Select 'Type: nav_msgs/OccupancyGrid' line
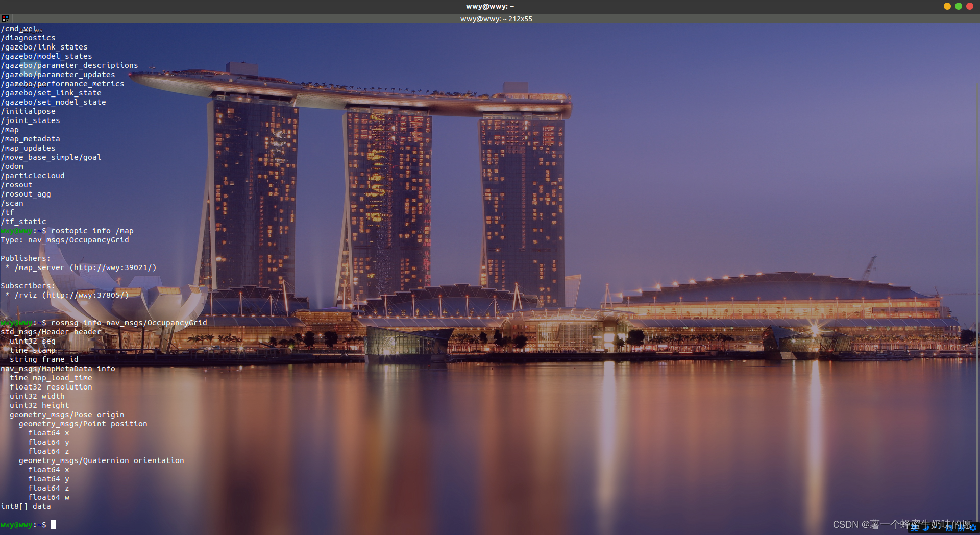The height and width of the screenshot is (535, 980). [x=65, y=240]
